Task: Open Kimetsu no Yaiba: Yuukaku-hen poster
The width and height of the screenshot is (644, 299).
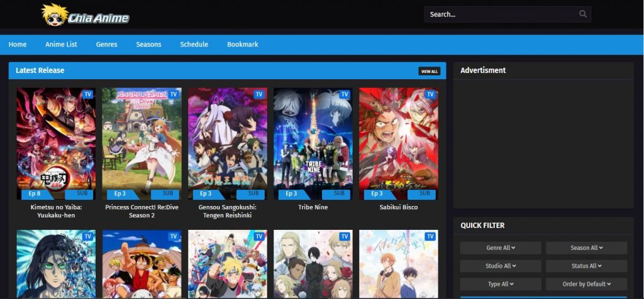Action: tap(56, 144)
